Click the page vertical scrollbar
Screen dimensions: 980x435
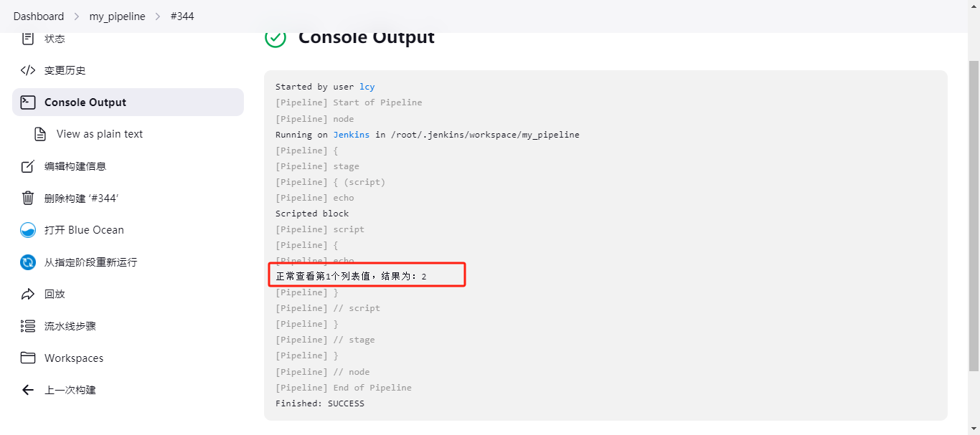point(974,215)
